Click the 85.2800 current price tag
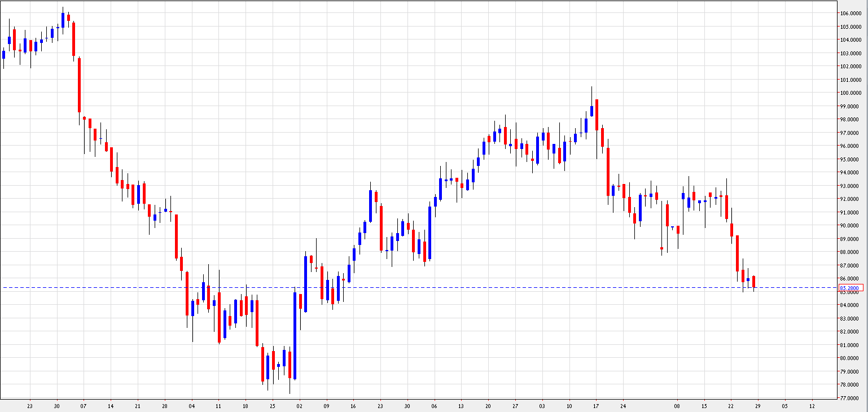The image size is (868, 412). [x=851, y=288]
